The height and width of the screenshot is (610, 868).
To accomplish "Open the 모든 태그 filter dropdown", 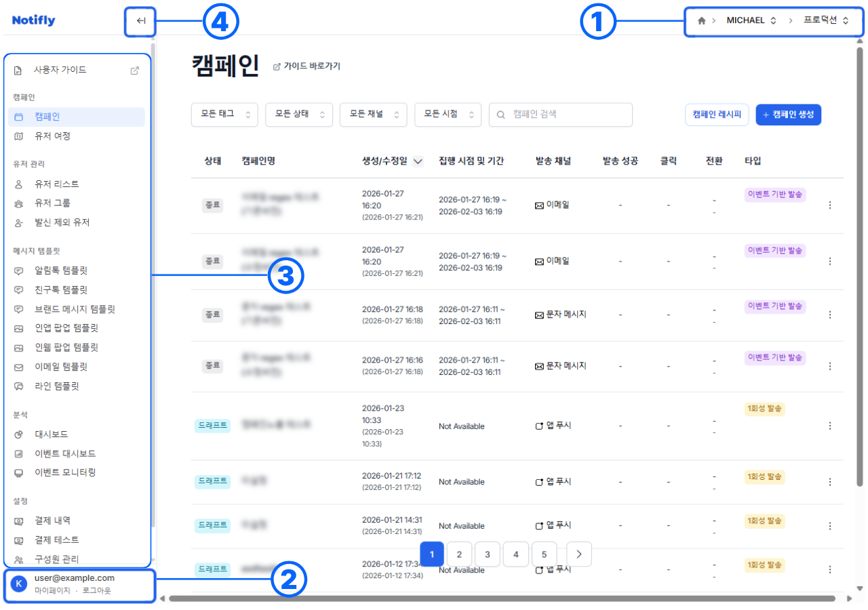I will (x=224, y=115).
